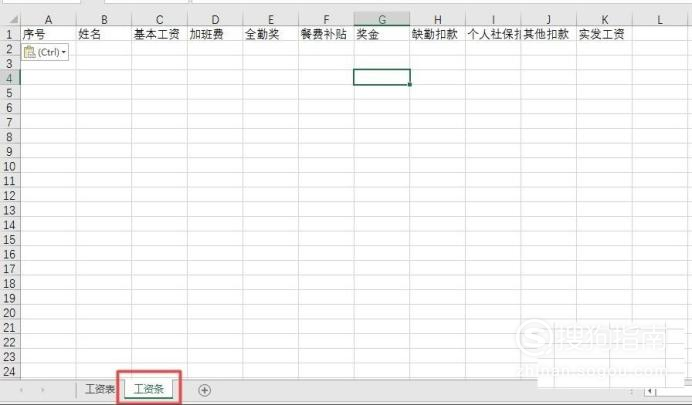Viewport: 692px width, 405px height.
Task: Click the active cell G4
Action: (382, 77)
